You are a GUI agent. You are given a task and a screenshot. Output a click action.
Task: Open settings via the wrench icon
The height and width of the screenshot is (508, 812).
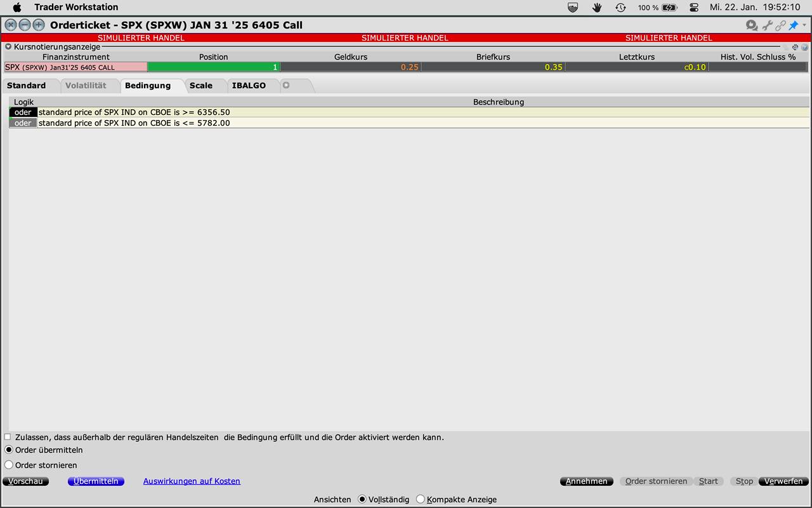click(767, 25)
